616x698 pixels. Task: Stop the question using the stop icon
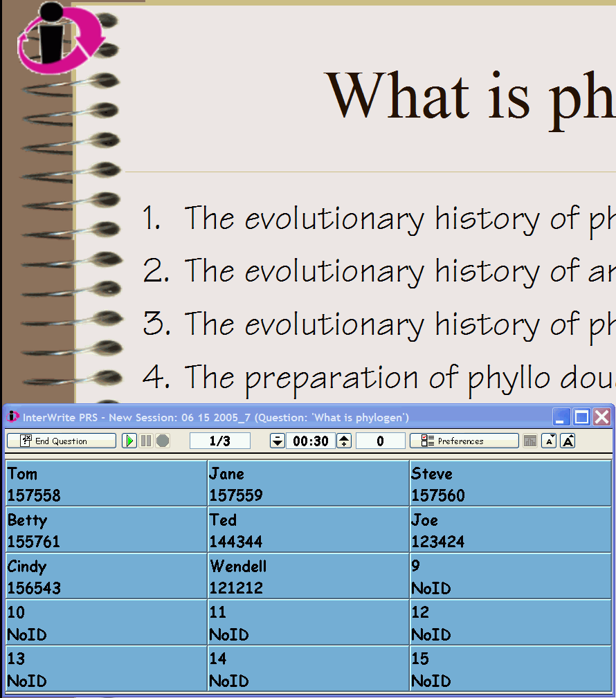tap(162, 441)
